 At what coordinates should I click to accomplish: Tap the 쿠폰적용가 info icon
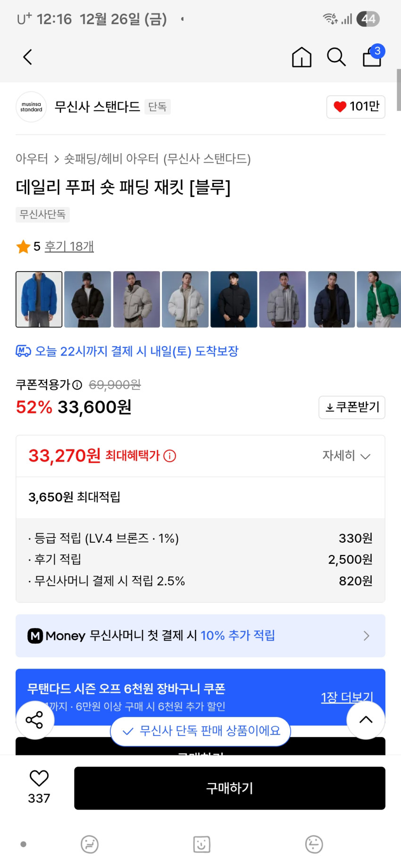pos(77,385)
